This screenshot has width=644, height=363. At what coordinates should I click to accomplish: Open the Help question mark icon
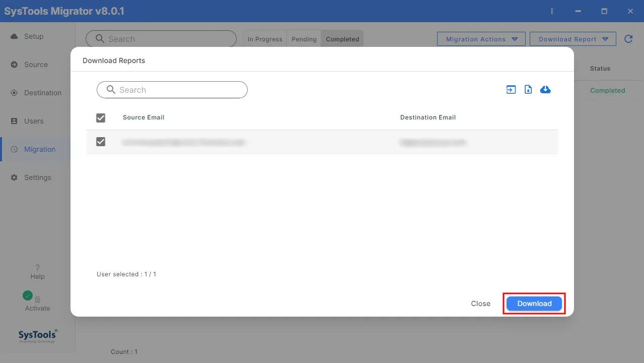[x=37, y=268]
